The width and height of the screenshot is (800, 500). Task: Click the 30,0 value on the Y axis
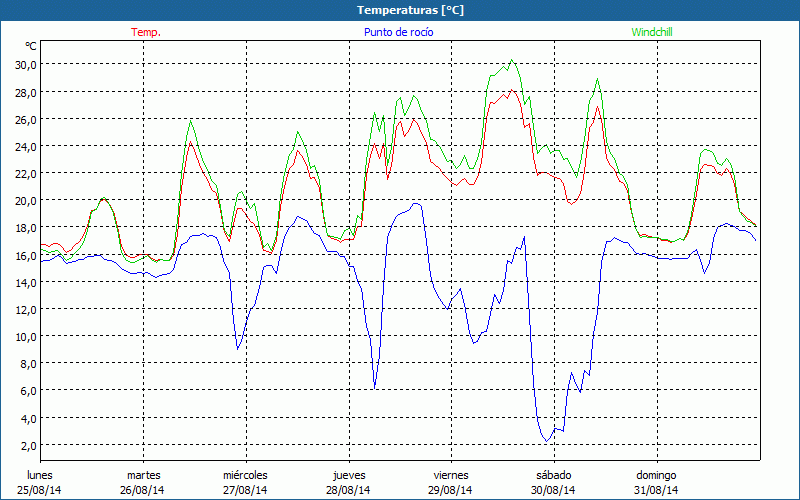point(25,64)
